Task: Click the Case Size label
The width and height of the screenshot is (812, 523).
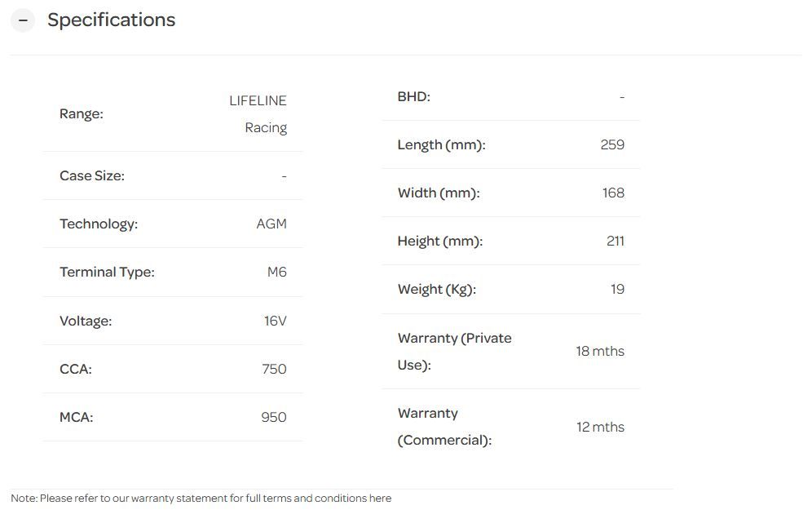Action: click(92, 176)
